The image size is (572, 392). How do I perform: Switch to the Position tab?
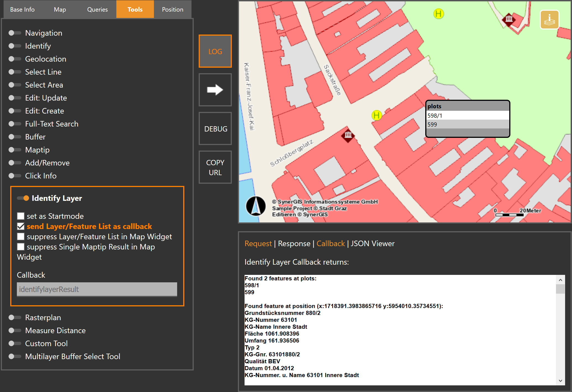[x=172, y=9]
